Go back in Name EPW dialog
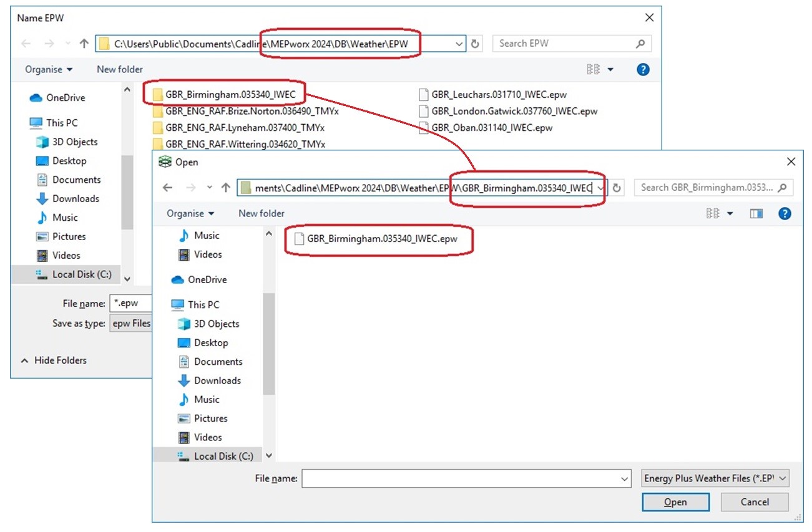The width and height of the screenshot is (812, 532). pyautogui.click(x=26, y=44)
